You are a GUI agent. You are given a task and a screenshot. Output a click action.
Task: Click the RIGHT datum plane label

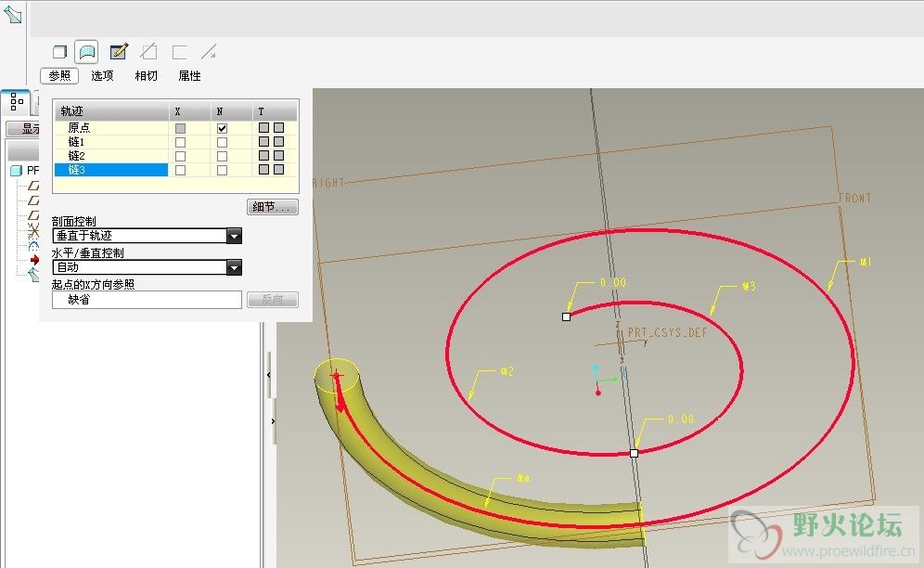(x=328, y=183)
